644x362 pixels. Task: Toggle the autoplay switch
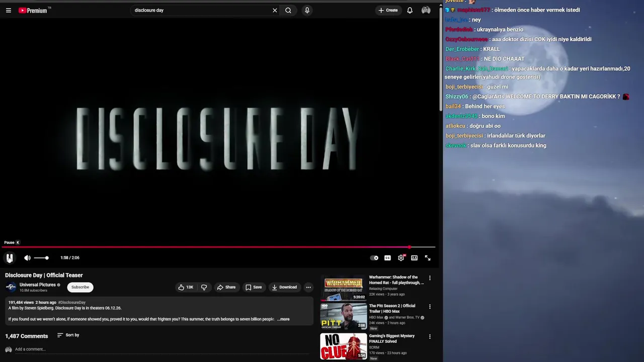click(374, 258)
